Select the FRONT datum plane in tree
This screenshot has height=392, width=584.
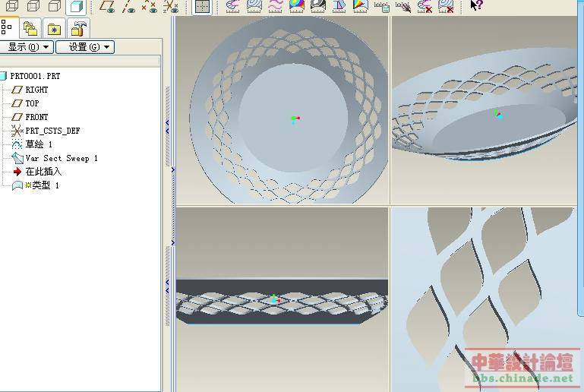coord(36,117)
